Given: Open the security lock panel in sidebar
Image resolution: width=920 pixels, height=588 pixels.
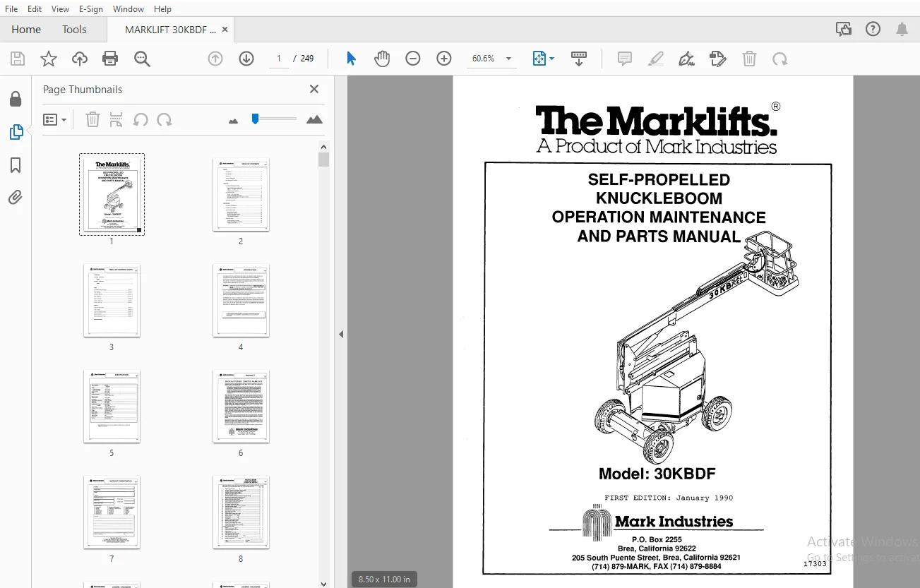Looking at the screenshot, I should pyautogui.click(x=16, y=99).
